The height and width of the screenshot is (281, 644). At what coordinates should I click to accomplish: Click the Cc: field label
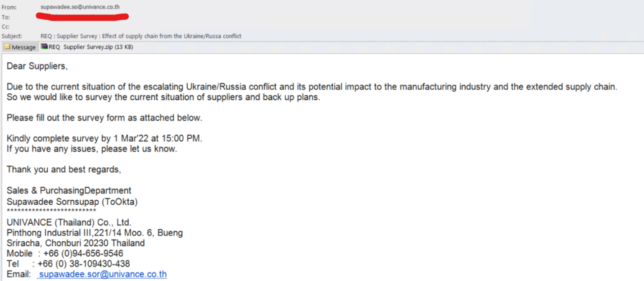(6, 27)
